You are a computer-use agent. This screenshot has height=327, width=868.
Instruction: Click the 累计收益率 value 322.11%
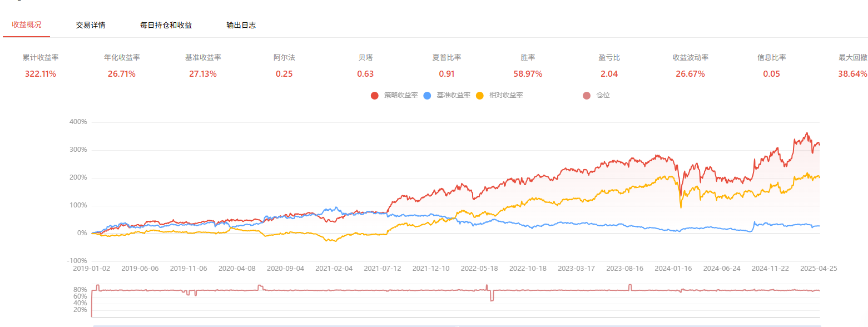click(41, 74)
